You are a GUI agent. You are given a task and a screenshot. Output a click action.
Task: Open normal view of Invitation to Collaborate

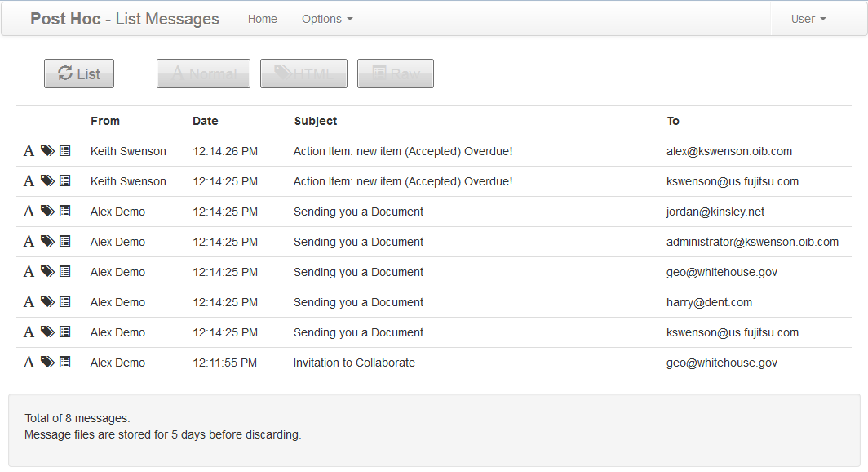click(29, 363)
